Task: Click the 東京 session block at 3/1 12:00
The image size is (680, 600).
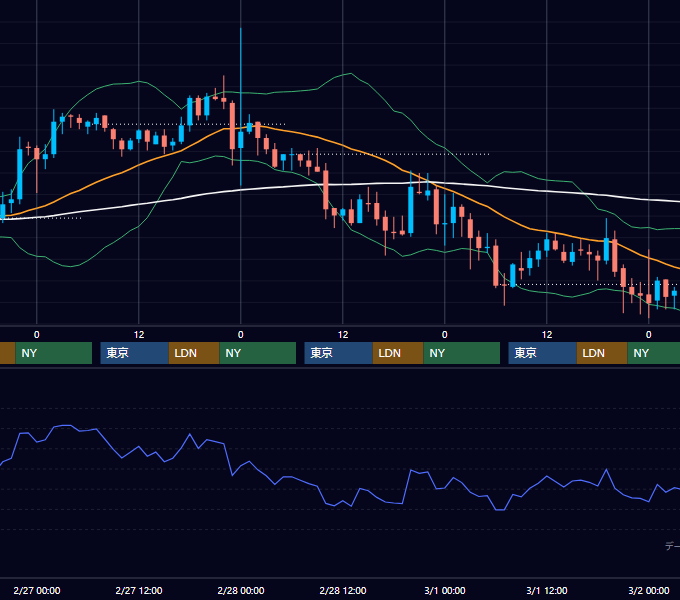Action: 543,353
